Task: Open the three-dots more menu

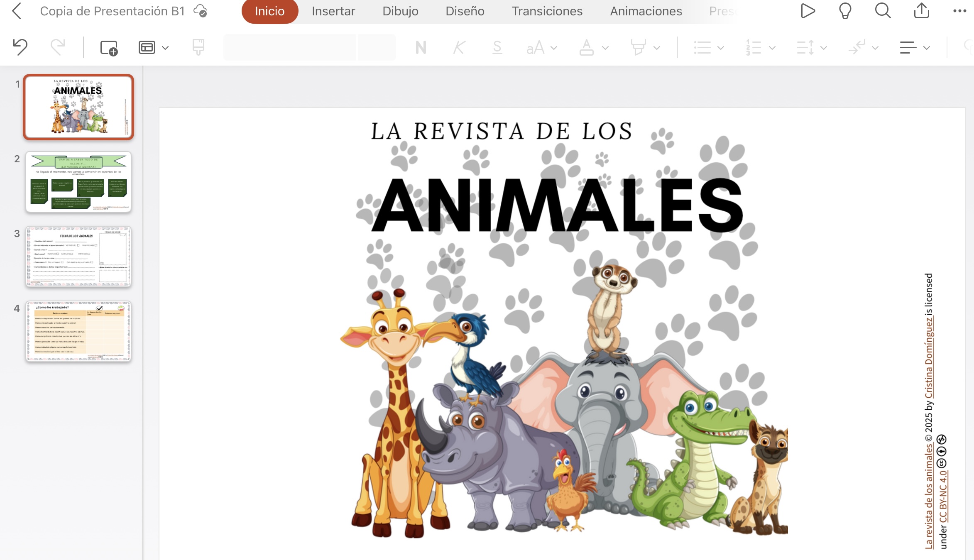Action: point(959,11)
